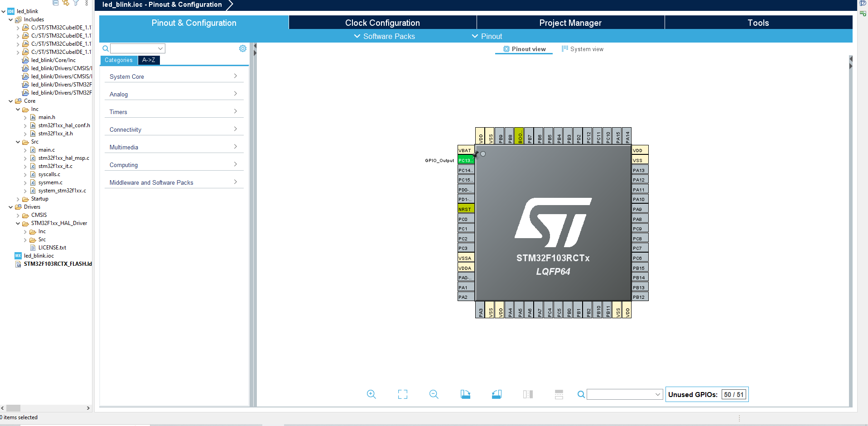Open the Timers category
868x426 pixels.
pyautogui.click(x=174, y=111)
